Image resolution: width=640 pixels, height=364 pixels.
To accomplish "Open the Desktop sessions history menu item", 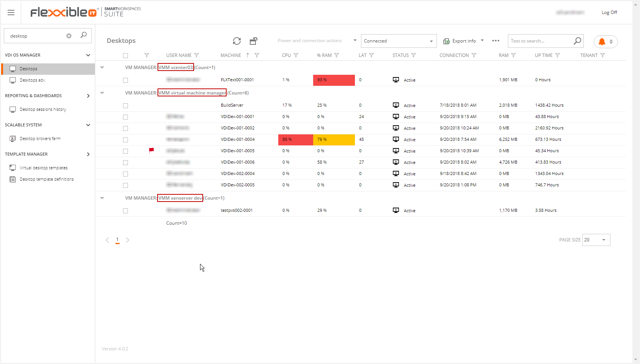I will tap(43, 109).
